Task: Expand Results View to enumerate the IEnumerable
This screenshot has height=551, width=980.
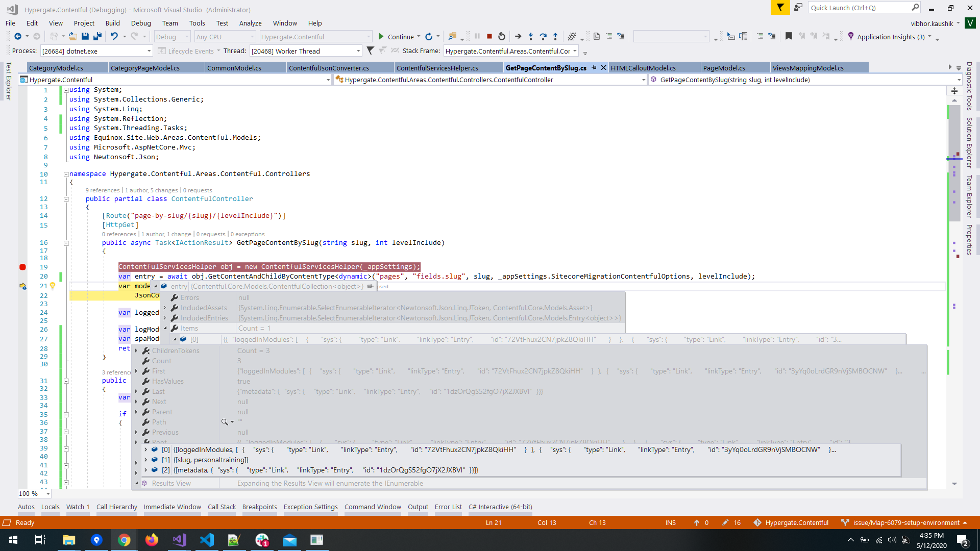Action: coord(136,483)
